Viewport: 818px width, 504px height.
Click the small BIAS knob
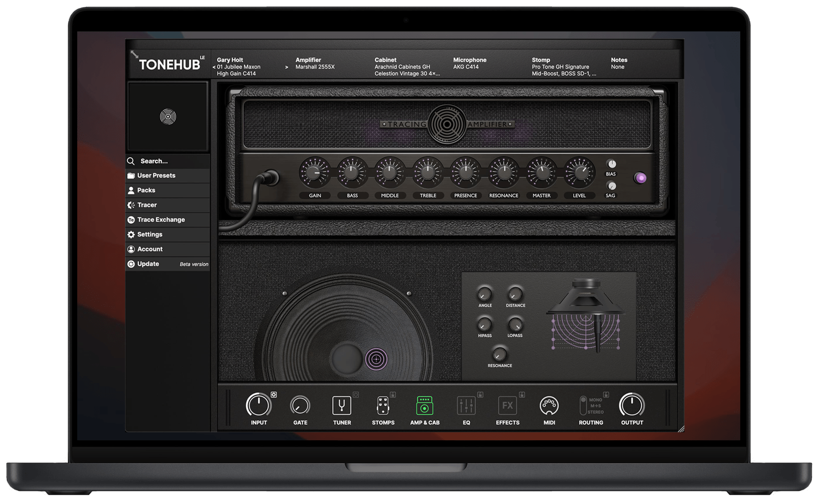coord(611,164)
